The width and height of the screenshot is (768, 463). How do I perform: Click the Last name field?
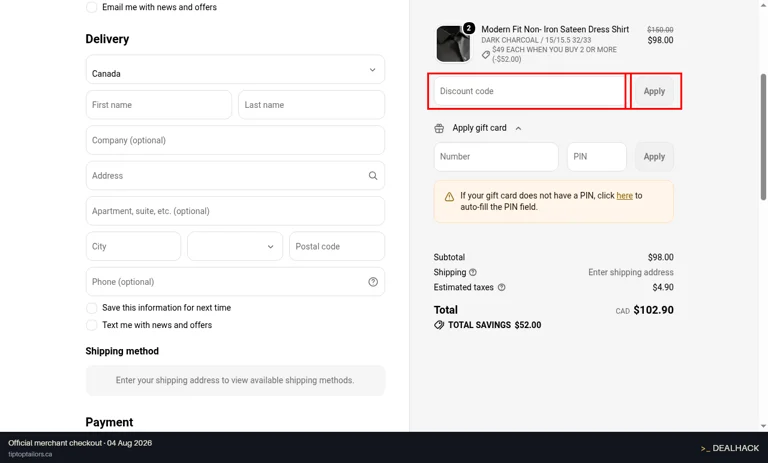click(x=311, y=105)
